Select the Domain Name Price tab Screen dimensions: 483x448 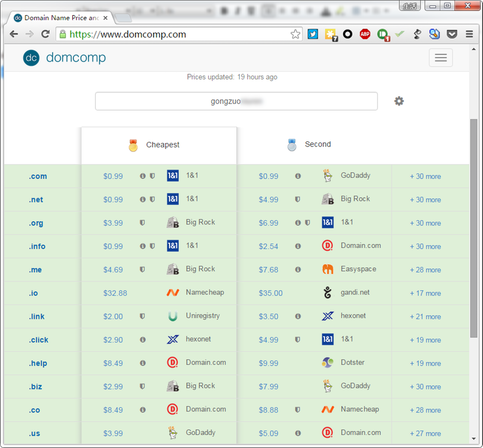tap(61, 18)
